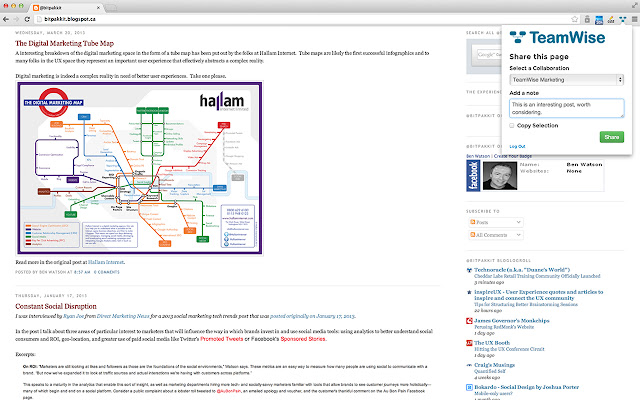Screen dimensions: 640x400
Task: Enable the Copy Selection checkbox
Action: (x=512, y=125)
